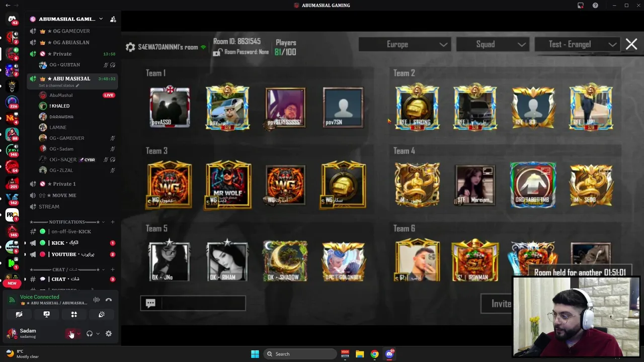
Task: Launch activities with the four-dots icon
Action: 74,314
